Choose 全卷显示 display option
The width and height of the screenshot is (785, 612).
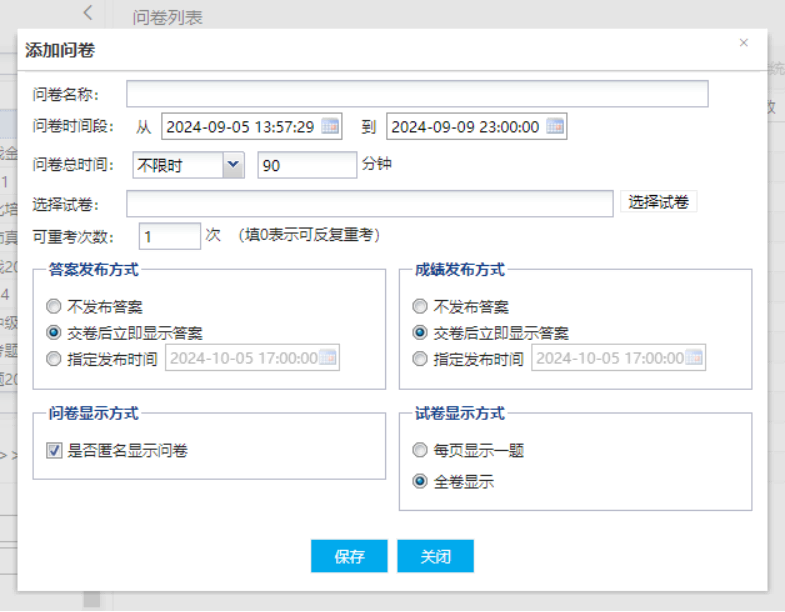(x=420, y=482)
